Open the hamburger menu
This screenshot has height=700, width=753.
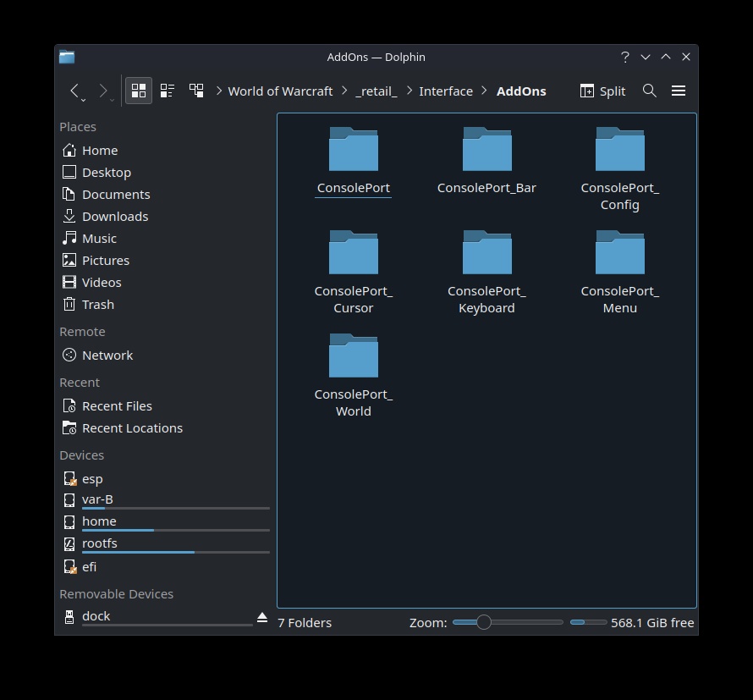678,91
